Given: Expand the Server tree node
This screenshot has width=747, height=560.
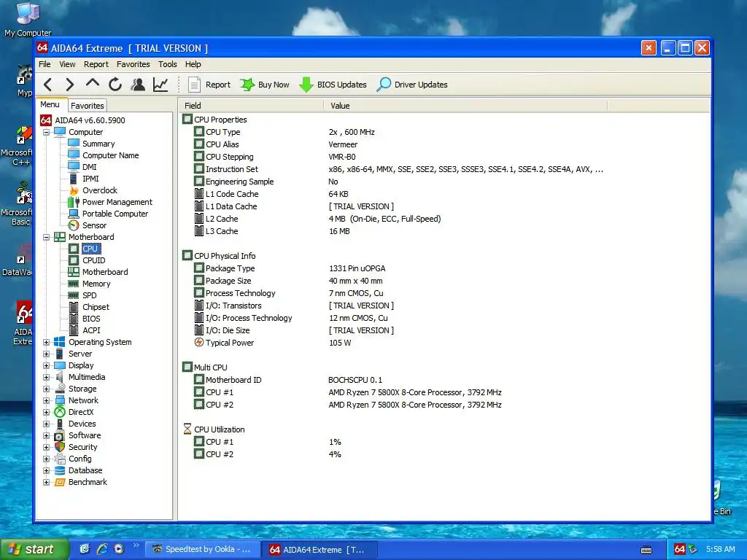Looking at the screenshot, I should coord(46,354).
